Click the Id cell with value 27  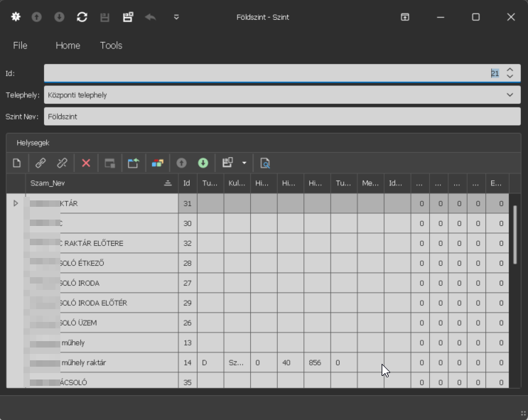tap(188, 283)
